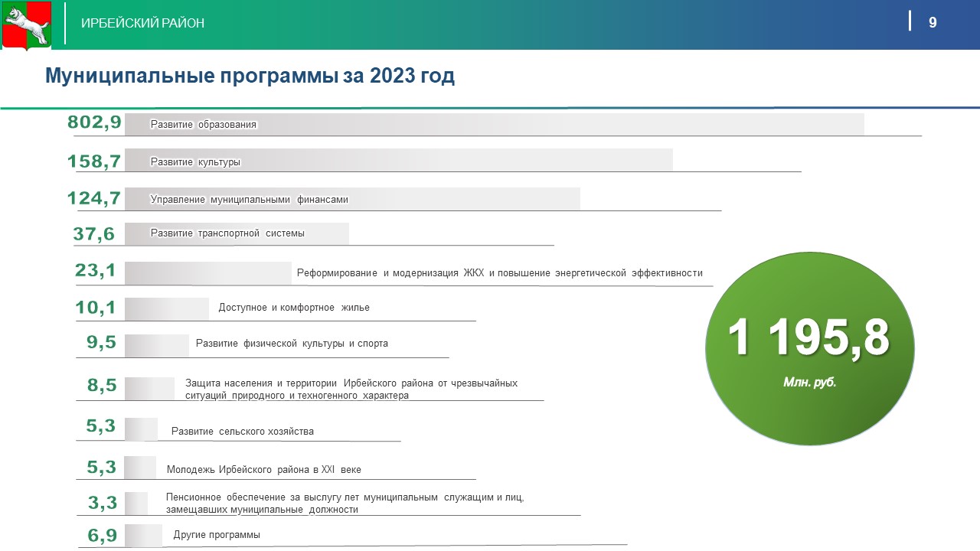
Task: Click the ИРБЕЙСКИЙ РАЙОН header text
Action: pyautogui.click(x=143, y=23)
